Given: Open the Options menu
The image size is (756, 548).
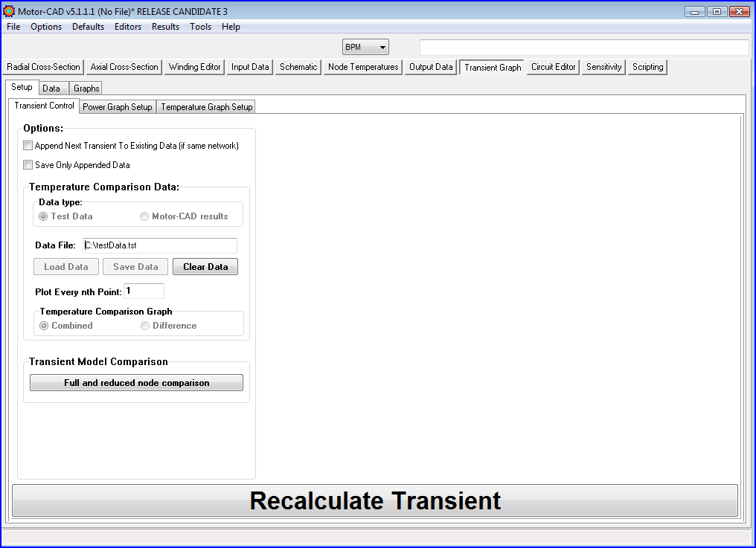Looking at the screenshot, I should click(46, 27).
